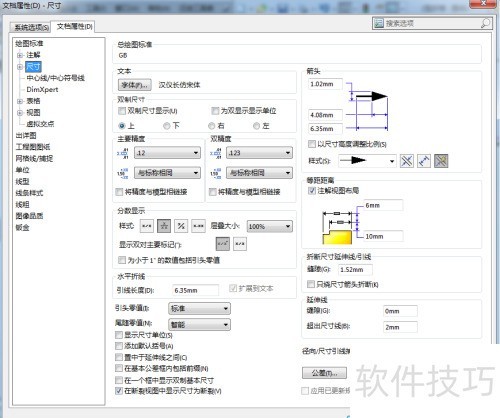Expand 表格 tree node

click(x=20, y=101)
